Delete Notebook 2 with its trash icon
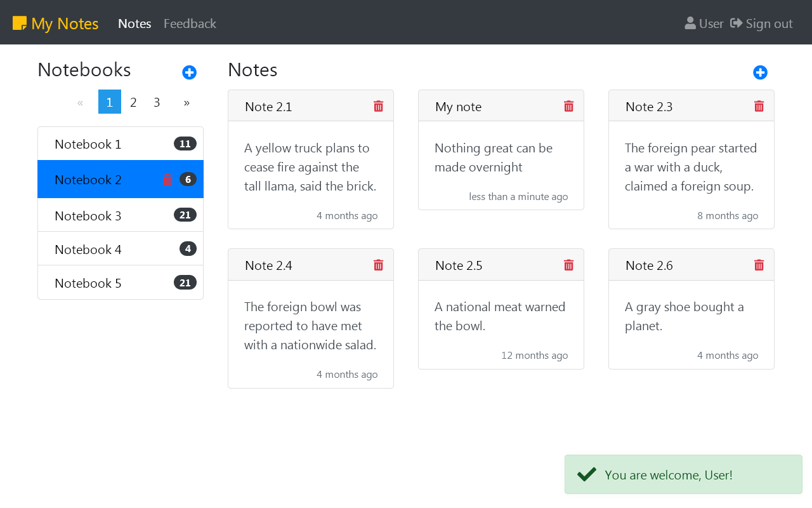Image resolution: width=812 pixels, height=508 pixels. click(167, 180)
